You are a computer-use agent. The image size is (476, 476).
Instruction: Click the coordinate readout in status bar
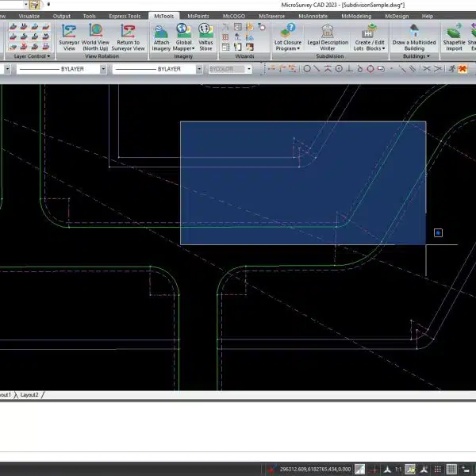click(315, 469)
